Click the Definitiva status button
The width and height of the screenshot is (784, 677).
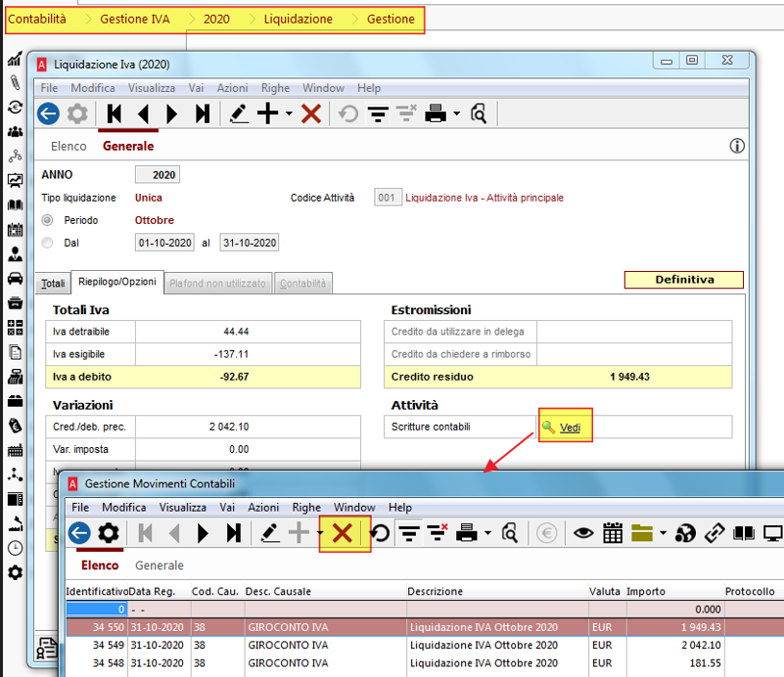[684, 280]
